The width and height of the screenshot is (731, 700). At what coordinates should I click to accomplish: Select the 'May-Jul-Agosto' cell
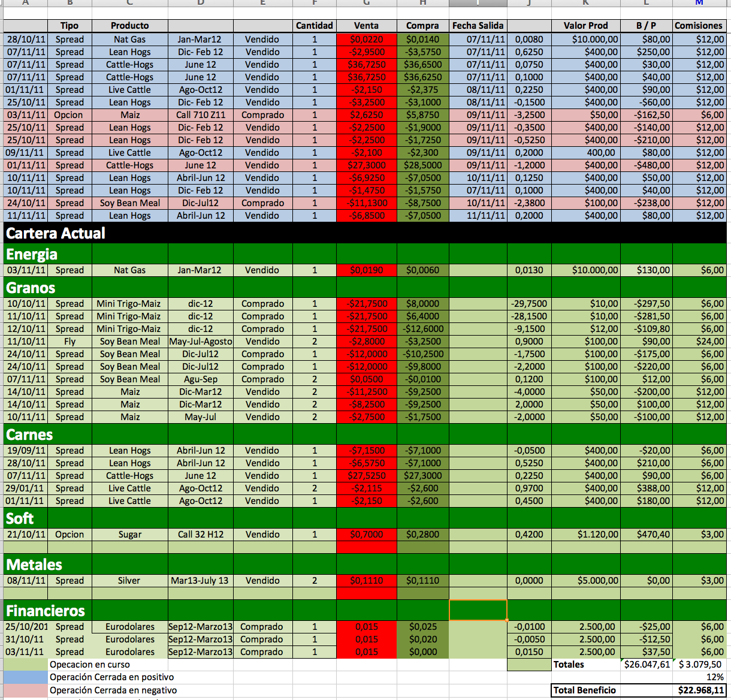pyautogui.click(x=201, y=342)
